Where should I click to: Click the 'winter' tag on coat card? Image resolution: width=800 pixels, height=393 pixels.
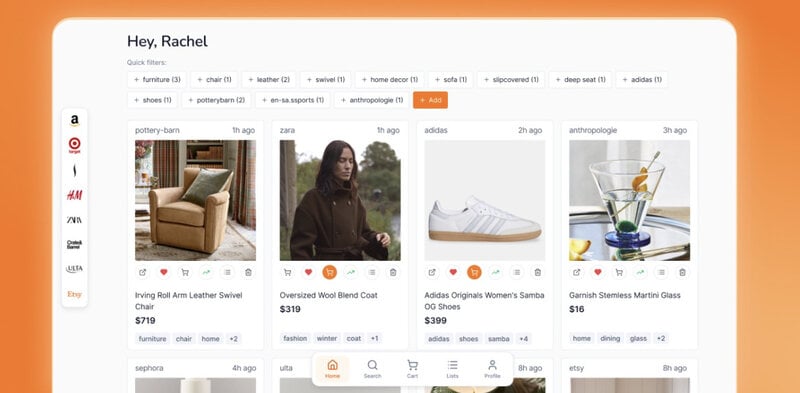[x=327, y=338]
